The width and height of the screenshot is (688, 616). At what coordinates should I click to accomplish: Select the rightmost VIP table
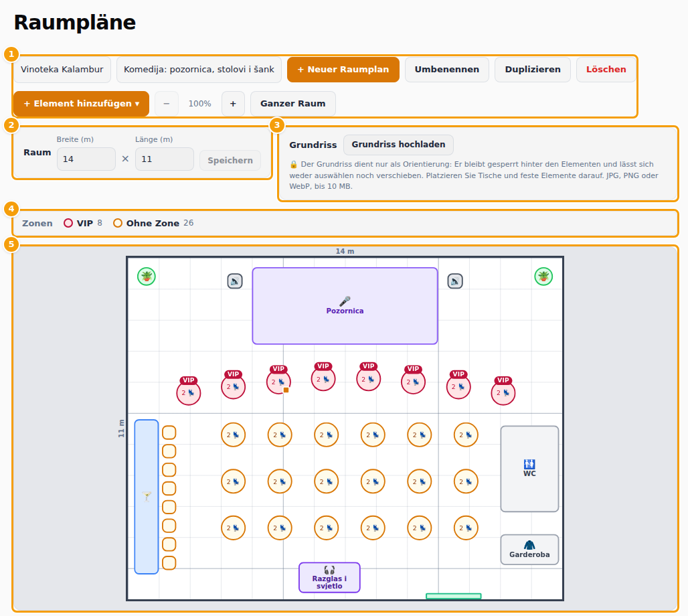coord(503,392)
